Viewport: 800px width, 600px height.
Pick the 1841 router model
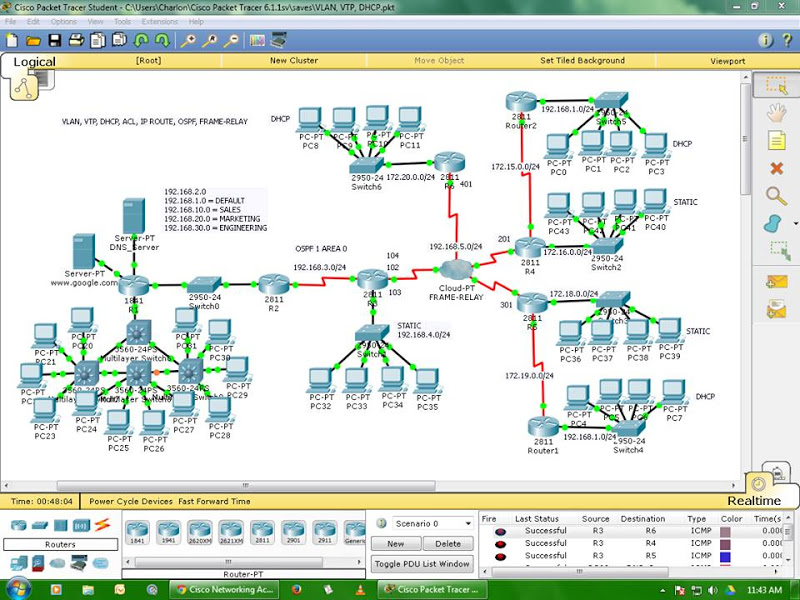pyautogui.click(x=138, y=532)
